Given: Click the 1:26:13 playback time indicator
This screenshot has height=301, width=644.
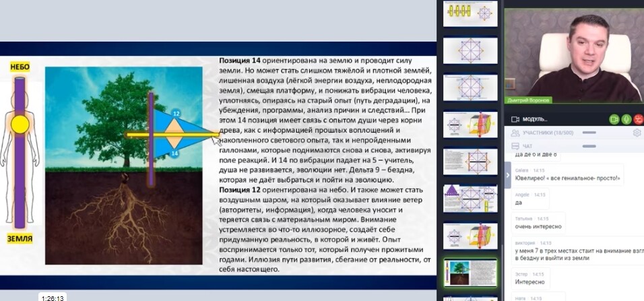Looking at the screenshot, I should 53,298.
